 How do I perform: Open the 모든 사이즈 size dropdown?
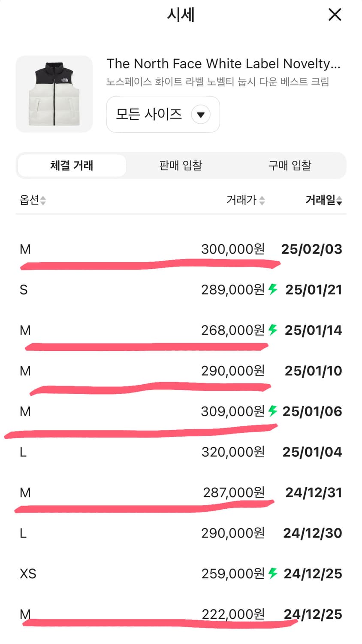163,115
